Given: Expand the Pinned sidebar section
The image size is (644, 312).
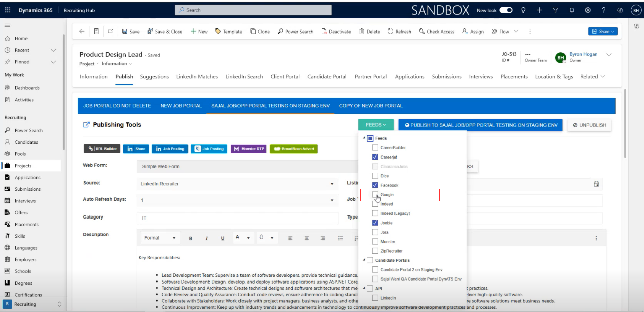Looking at the screenshot, I should (53, 62).
